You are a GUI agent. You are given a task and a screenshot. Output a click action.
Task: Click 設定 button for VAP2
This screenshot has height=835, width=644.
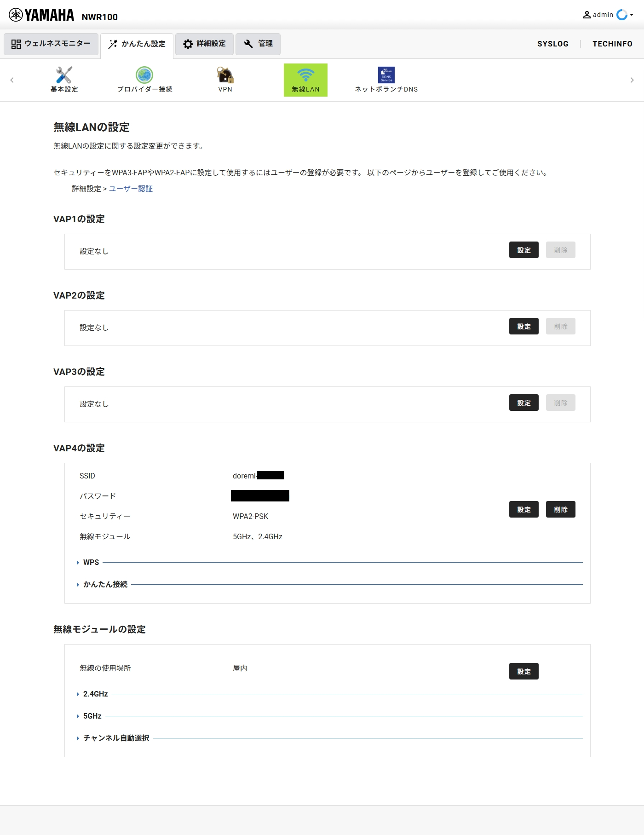pyautogui.click(x=524, y=326)
